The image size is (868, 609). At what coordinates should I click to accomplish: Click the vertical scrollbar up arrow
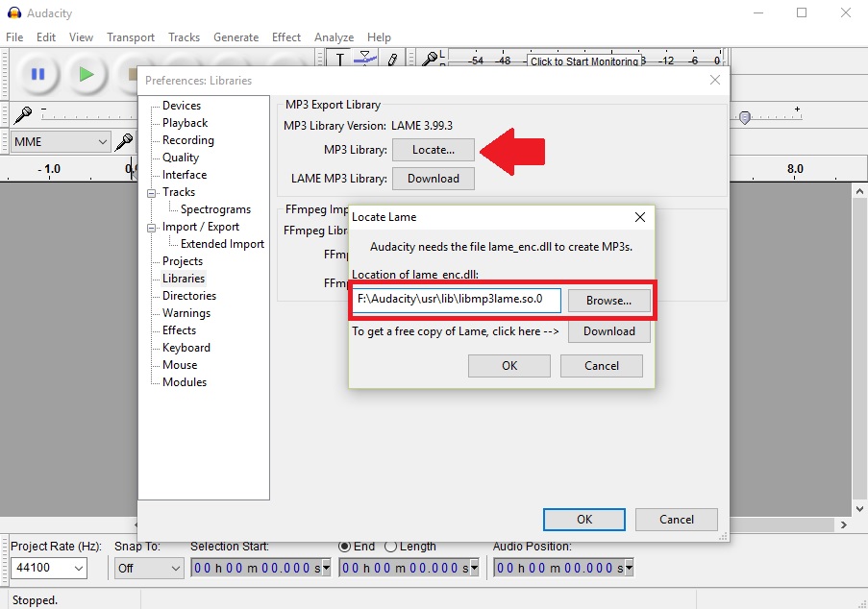(859, 191)
